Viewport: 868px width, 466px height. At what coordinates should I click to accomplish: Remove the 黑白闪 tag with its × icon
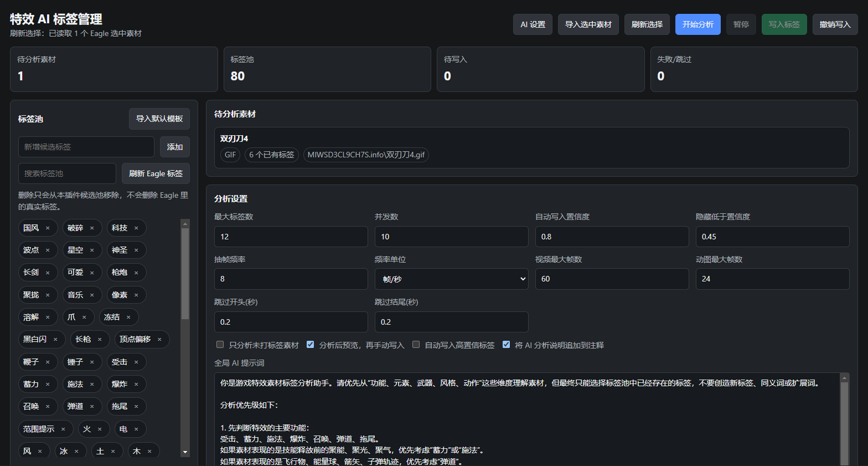pos(55,340)
